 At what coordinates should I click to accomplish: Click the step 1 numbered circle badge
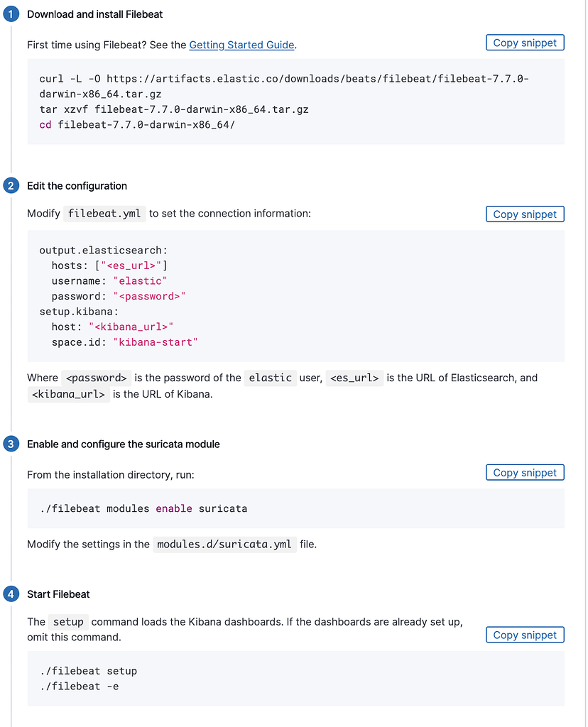[11, 13]
